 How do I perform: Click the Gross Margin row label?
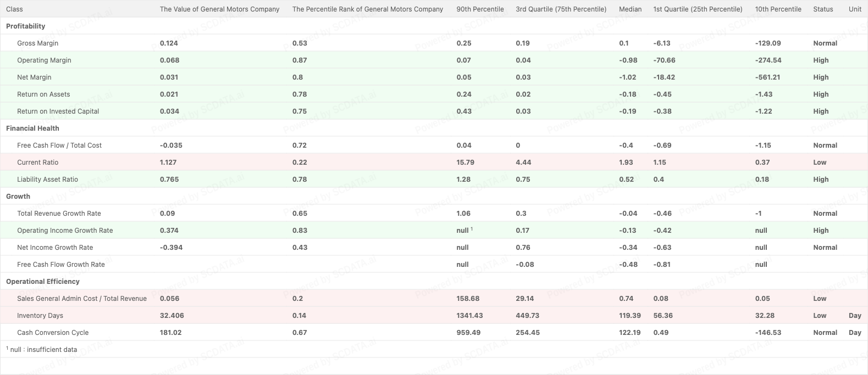point(37,43)
